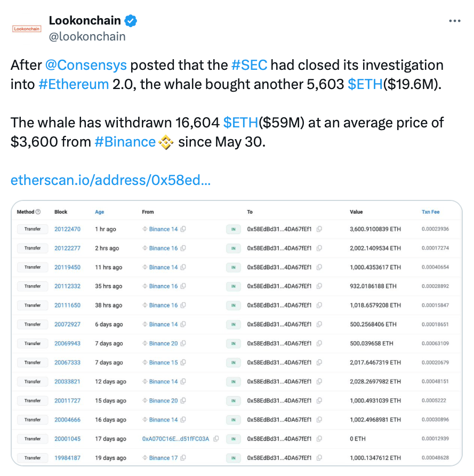Image resolution: width=474 pixels, height=476 pixels.
Task: Copy the Binance 17 address in the last row
Action: (183, 458)
